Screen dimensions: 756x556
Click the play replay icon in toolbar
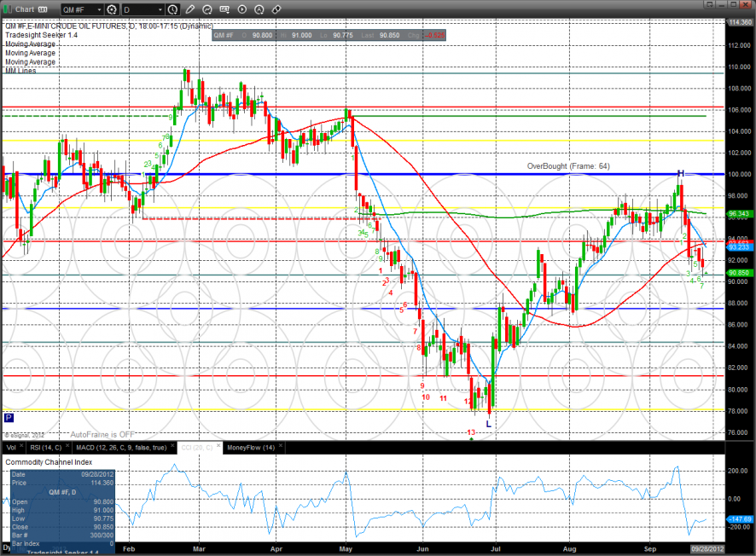pos(241,9)
